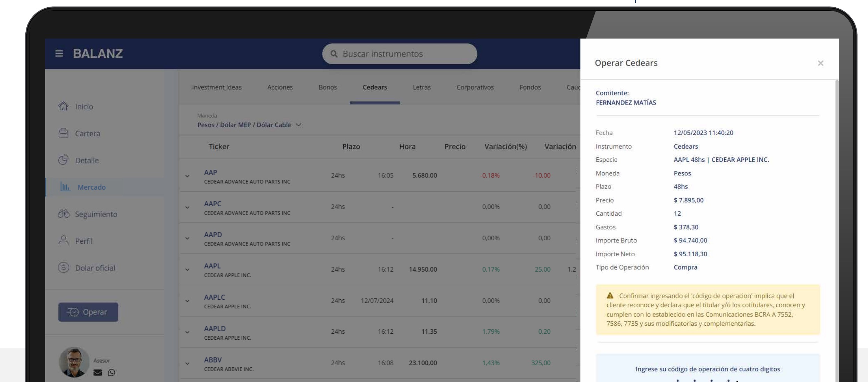Switch to the Fondos tab
This screenshot has width=868, height=382.
pyautogui.click(x=530, y=87)
